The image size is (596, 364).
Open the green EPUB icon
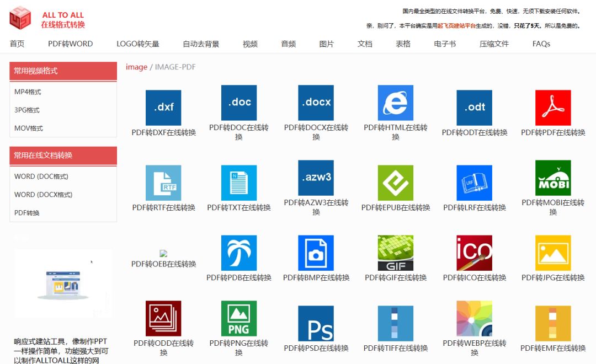coord(396,183)
